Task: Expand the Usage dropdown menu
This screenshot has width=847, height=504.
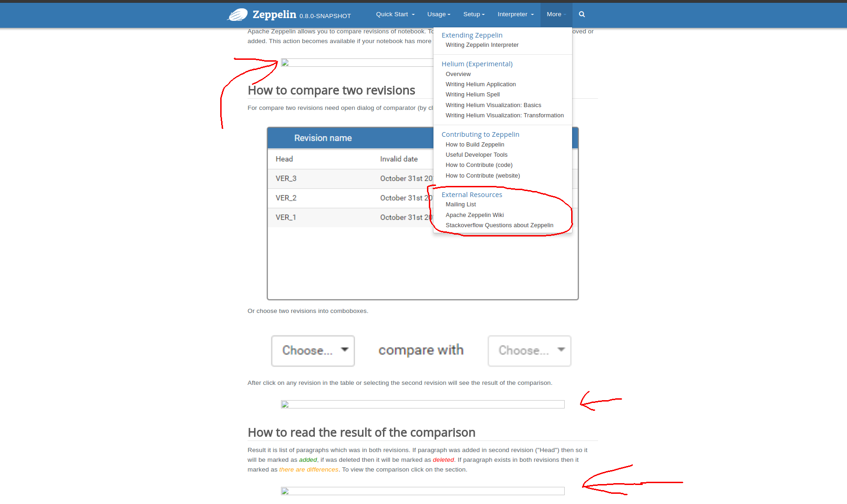Action: coord(439,14)
